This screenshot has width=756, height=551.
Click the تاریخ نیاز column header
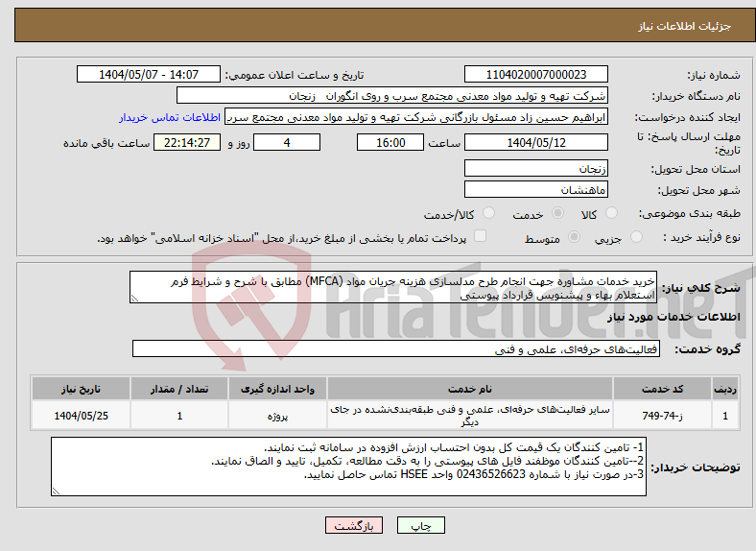click(x=81, y=389)
